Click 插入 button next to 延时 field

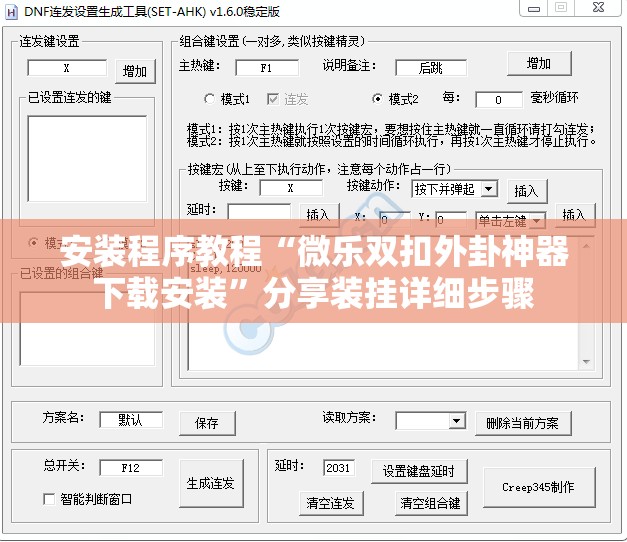pos(319,215)
